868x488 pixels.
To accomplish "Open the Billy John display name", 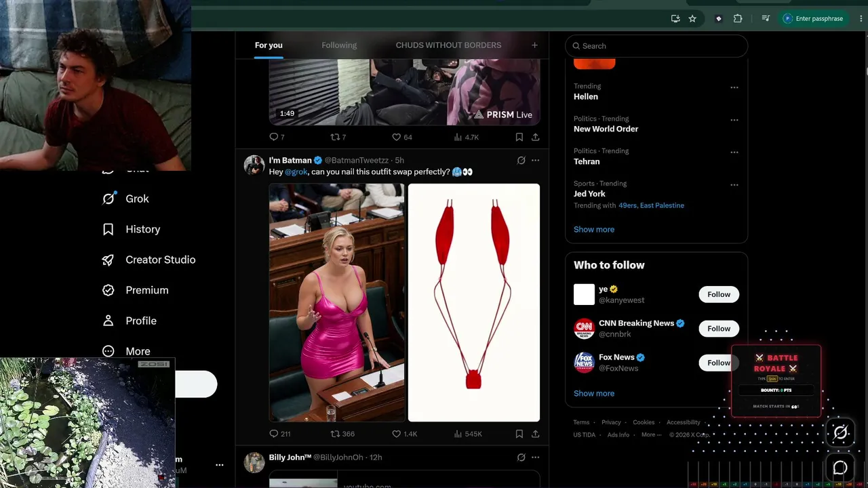I will [x=290, y=457].
